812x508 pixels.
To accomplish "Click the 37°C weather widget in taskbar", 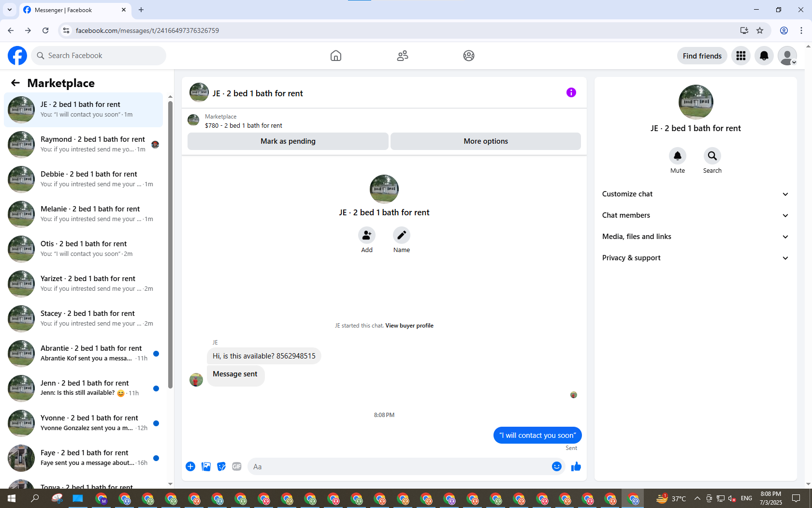I will pos(671,498).
